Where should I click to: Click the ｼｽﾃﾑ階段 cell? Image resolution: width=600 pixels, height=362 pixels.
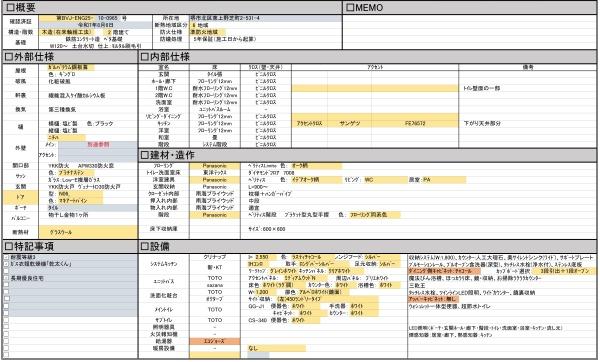215,145
